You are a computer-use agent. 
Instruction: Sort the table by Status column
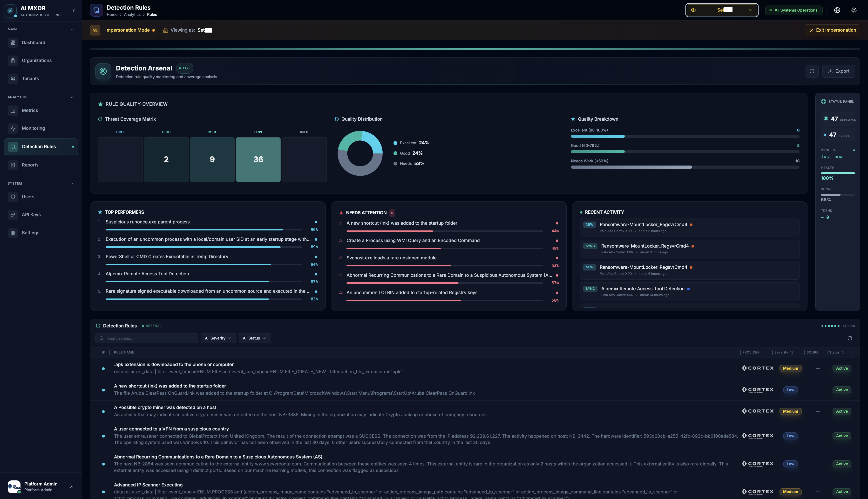836,352
